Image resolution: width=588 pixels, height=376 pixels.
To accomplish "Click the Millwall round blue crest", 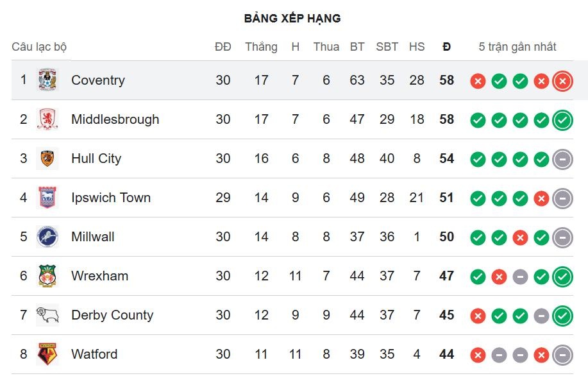I will pyautogui.click(x=47, y=237).
